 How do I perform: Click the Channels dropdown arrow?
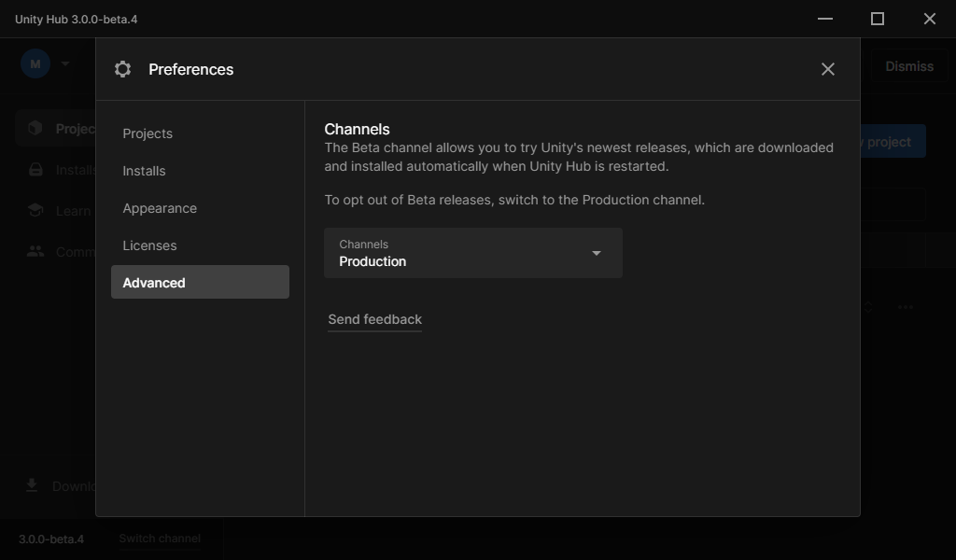pos(597,253)
